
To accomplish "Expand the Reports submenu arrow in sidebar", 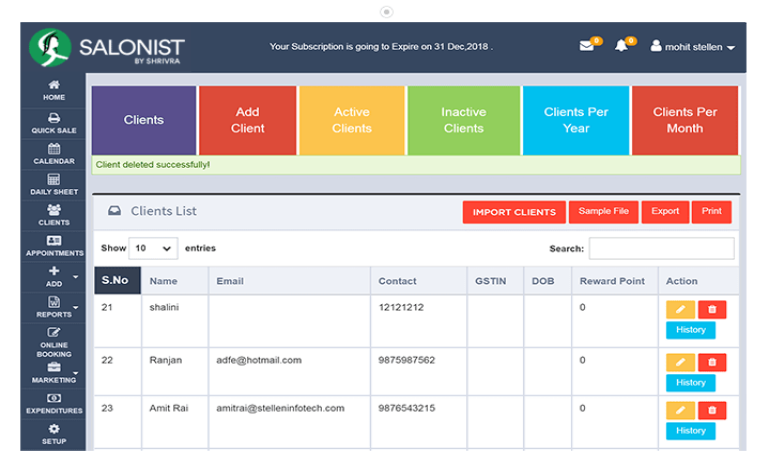I will [x=76, y=307].
